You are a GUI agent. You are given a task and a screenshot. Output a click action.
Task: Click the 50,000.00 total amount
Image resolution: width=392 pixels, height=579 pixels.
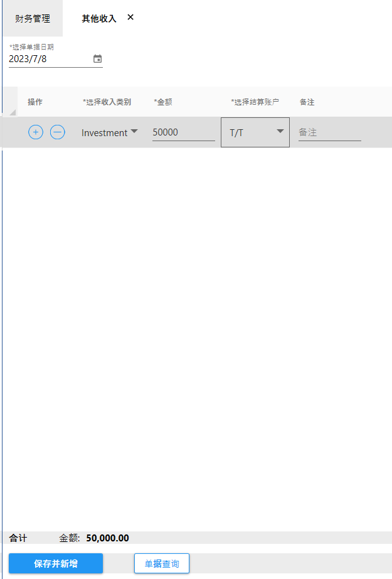pos(107,538)
